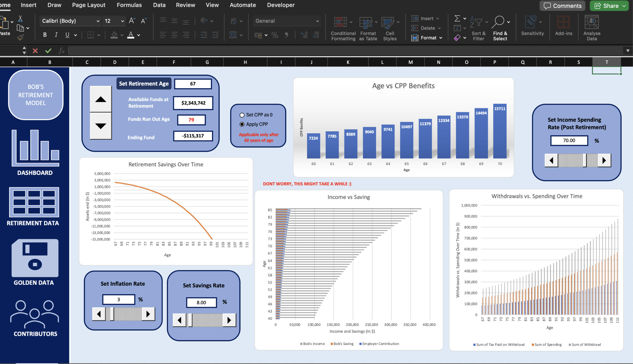Image resolution: width=633 pixels, height=364 pixels.
Task: Select the 'Set CPP as 0' option
Action: pyautogui.click(x=242, y=115)
